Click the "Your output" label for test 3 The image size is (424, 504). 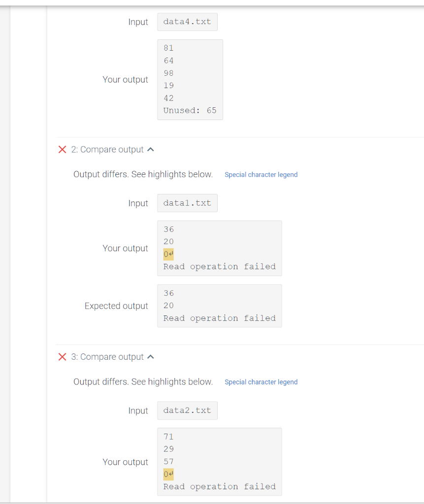[126, 462]
